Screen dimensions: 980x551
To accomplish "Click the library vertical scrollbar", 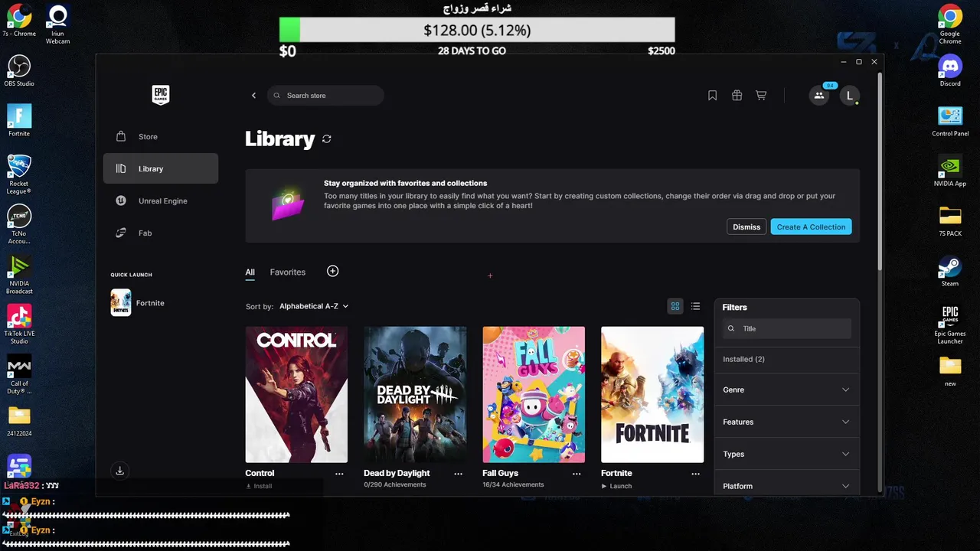I will (880, 172).
